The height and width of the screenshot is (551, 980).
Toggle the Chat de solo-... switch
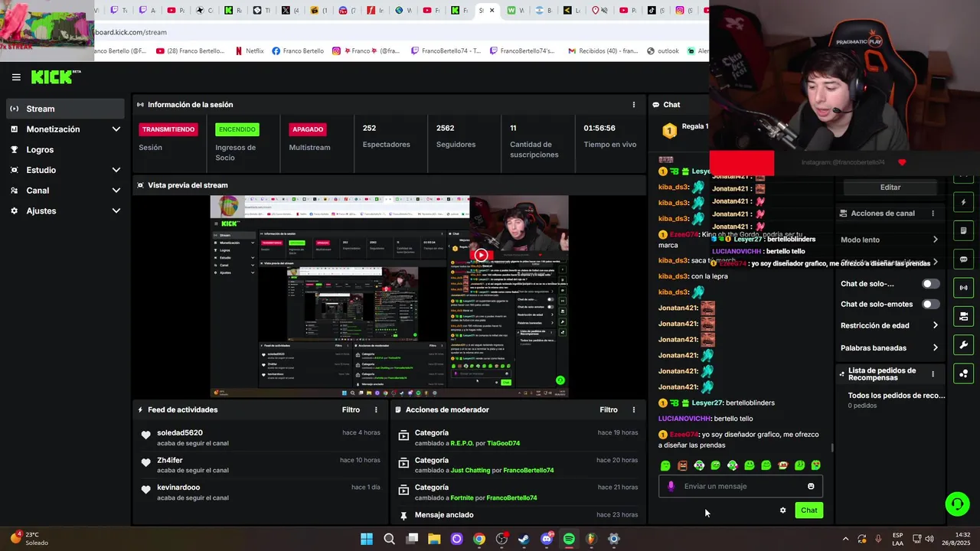click(930, 284)
